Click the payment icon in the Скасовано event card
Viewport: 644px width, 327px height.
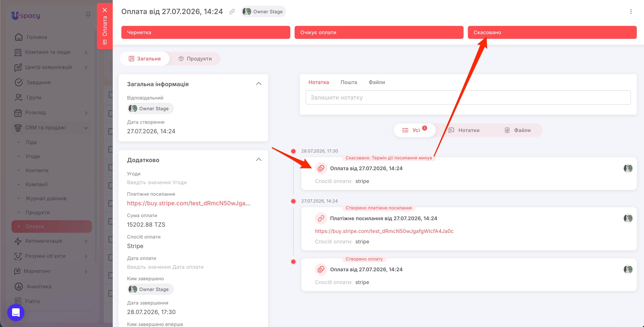321,169
